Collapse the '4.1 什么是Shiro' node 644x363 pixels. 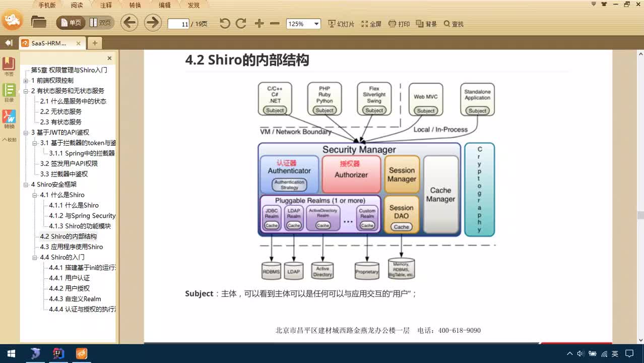coord(35,195)
